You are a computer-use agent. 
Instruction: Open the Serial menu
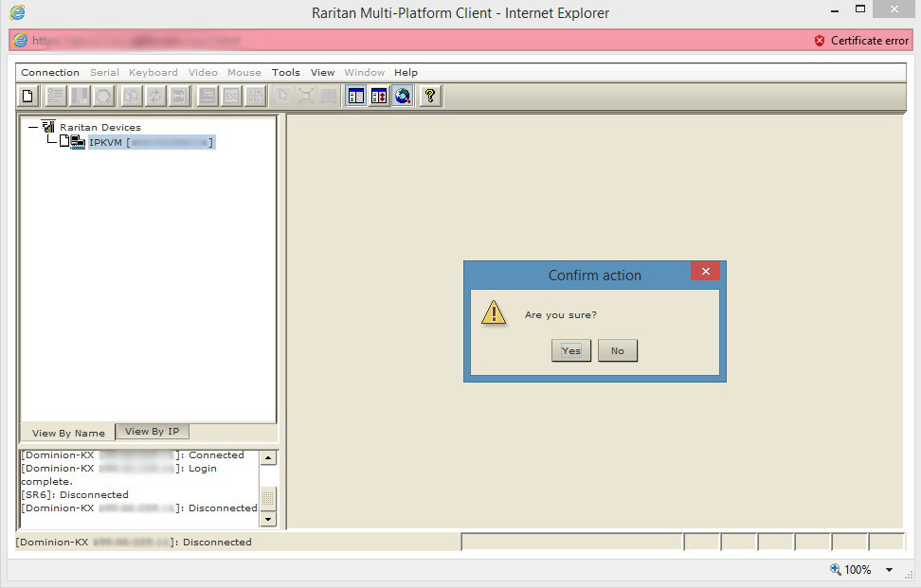(x=104, y=72)
